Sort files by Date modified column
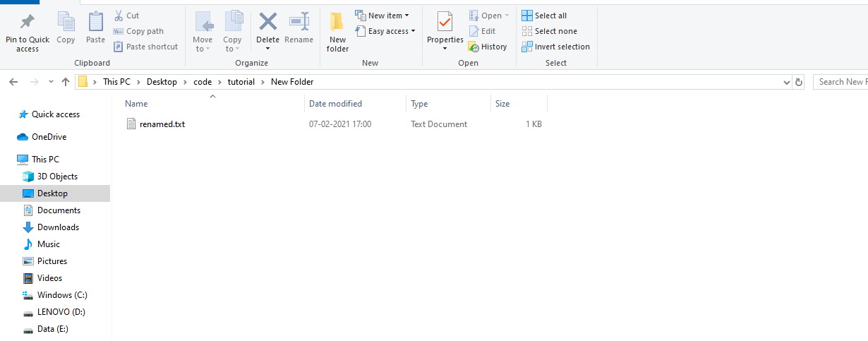 click(335, 104)
